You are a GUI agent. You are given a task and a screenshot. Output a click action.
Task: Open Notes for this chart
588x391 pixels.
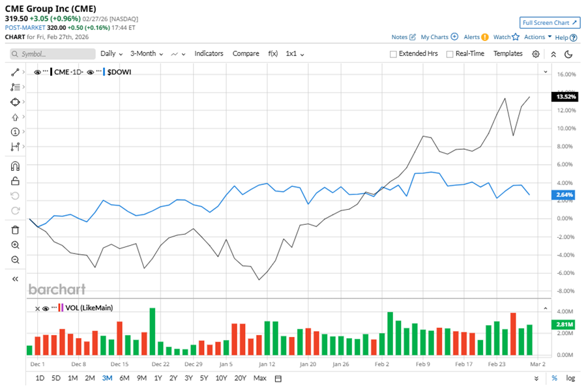tap(404, 36)
